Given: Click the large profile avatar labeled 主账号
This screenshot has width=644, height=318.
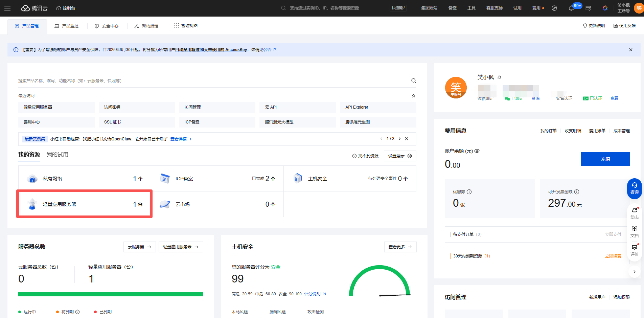Looking at the screenshot, I should [x=456, y=88].
